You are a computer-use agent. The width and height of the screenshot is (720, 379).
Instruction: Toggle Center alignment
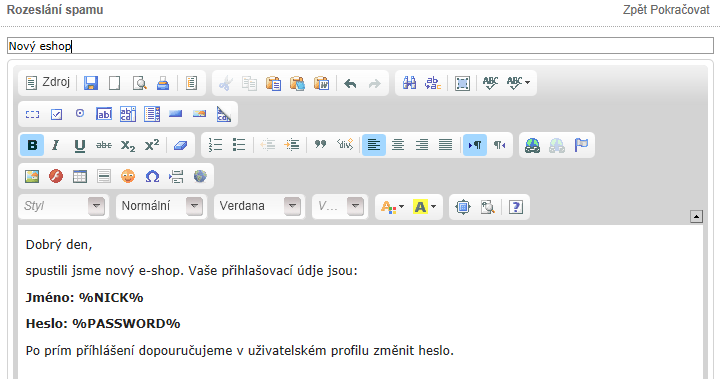click(398, 145)
